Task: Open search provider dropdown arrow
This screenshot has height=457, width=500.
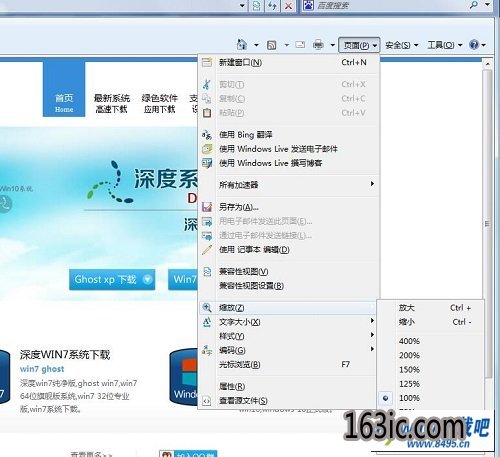Action: [487, 5]
